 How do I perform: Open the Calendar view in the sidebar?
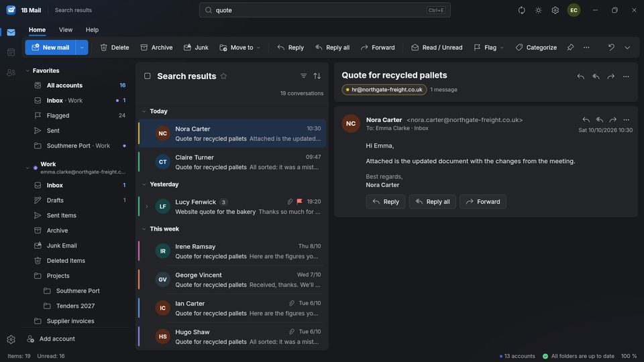click(x=11, y=52)
